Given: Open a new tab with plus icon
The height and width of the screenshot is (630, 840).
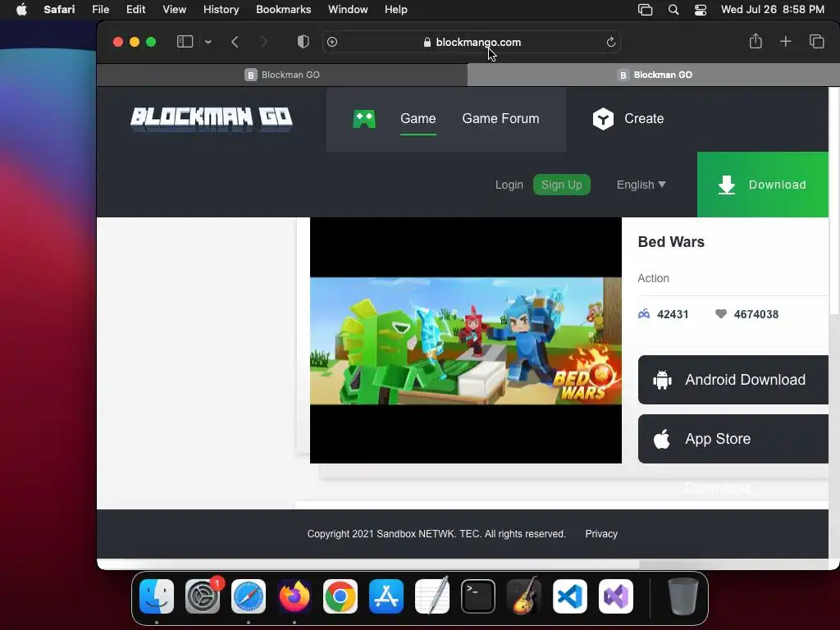Looking at the screenshot, I should (785, 41).
